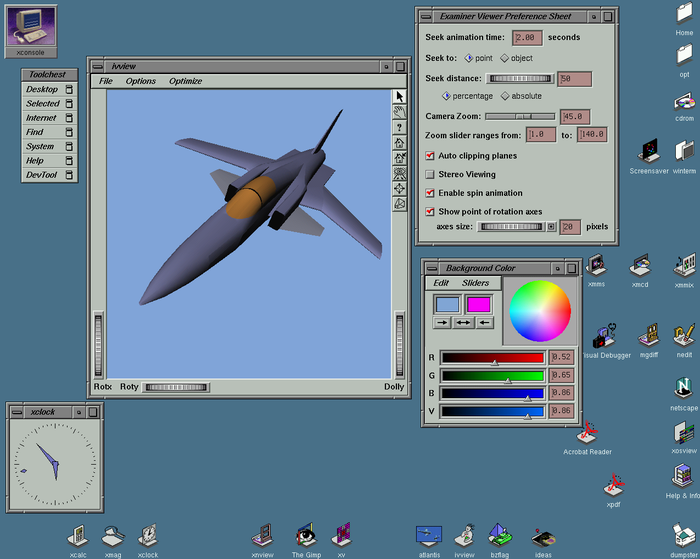Open the System toolchest menu
Viewport: 700px width, 559px height.
40,146
